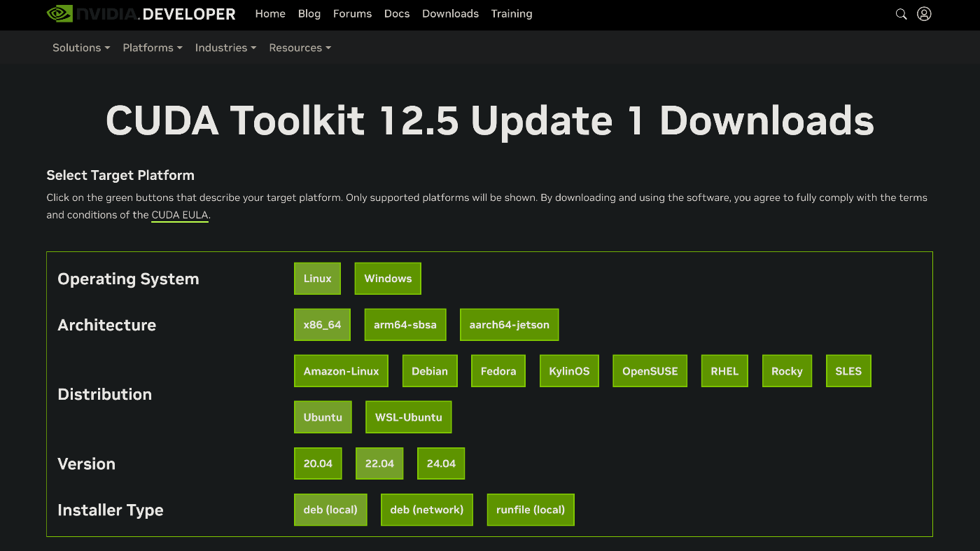Expand the Resources dropdown menu
The height and width of the screenshot is (551, 980).
tap(300, 48)
